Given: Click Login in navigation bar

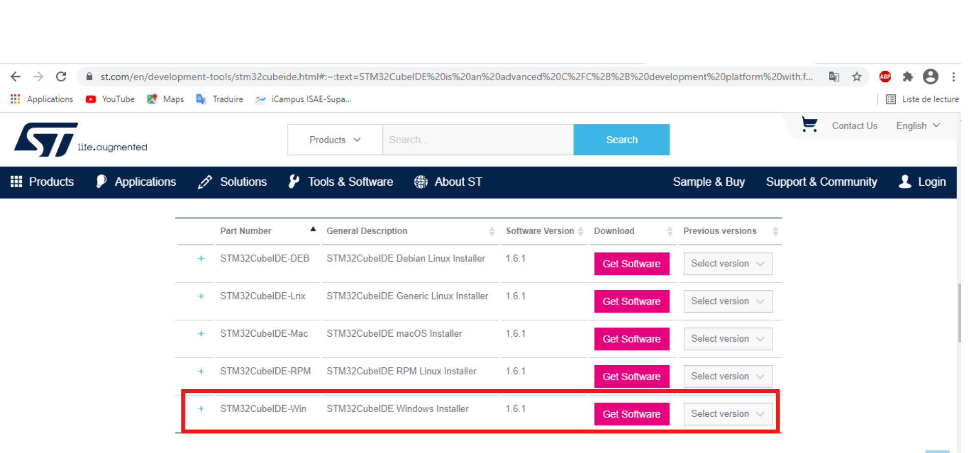Looking at the screenshot, I should [x=922, y=182].
